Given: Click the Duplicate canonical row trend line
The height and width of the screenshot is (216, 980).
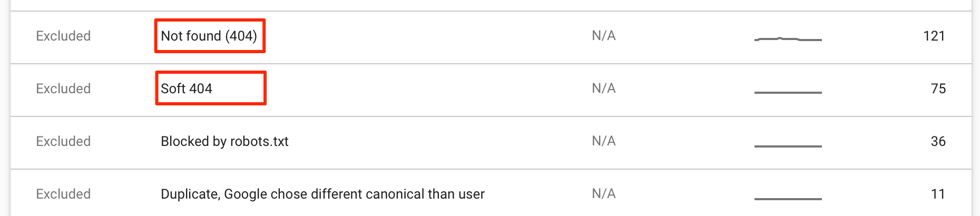Looking at the screenshot, I should click(x=788, y=199).
